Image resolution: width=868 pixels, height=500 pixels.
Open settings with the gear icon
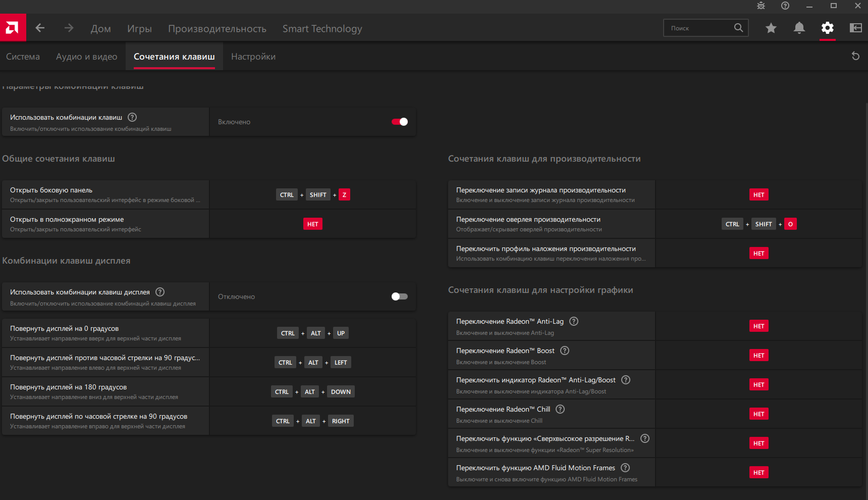click(x=828, y=28)
